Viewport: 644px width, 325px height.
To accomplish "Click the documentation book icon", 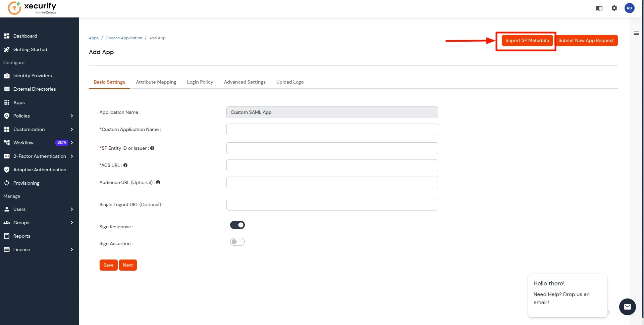I will click(x=599, y=8).
